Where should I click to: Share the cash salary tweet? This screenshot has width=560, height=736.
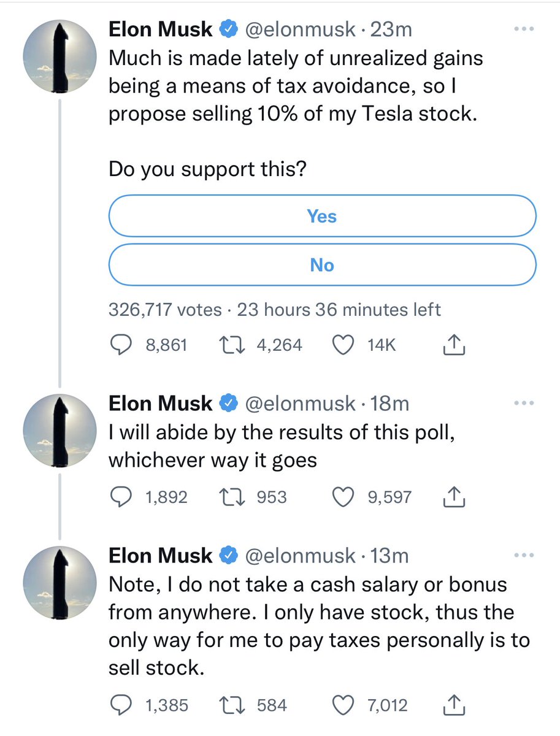[x=455, y=706]
